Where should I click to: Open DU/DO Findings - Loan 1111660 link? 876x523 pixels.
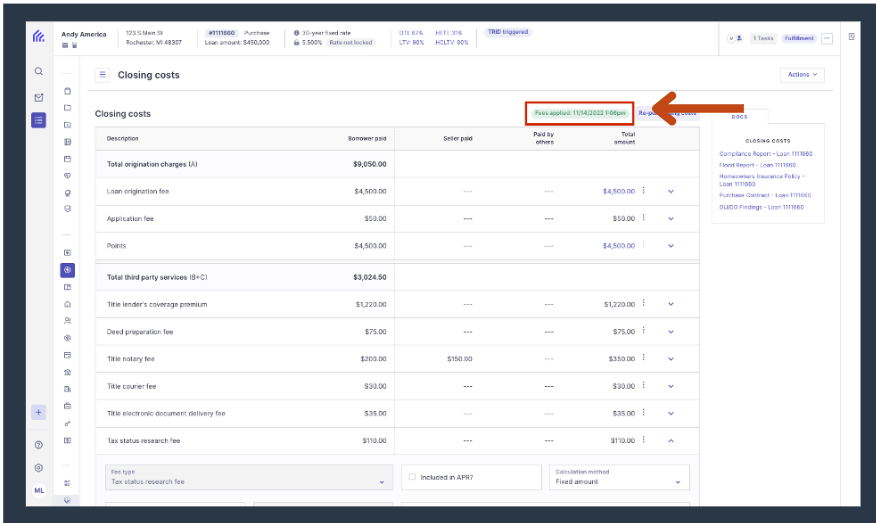pos(761,207)
